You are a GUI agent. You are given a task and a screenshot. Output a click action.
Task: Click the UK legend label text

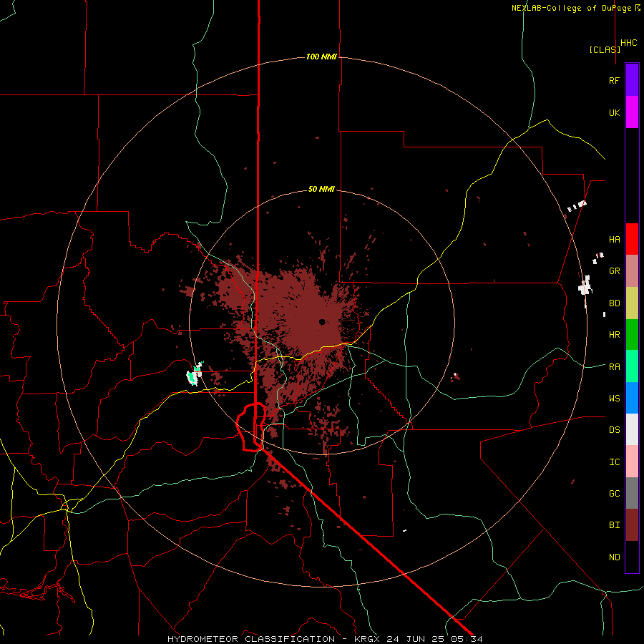click(x=614, y=112)
